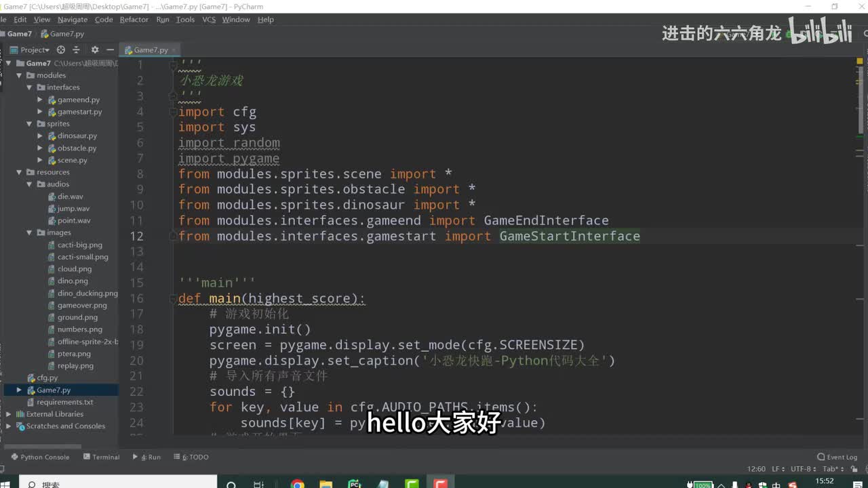The width and height of the screenshot is (868, 488).
Task: Collapse the resources folder
Action: coord(19,172)
